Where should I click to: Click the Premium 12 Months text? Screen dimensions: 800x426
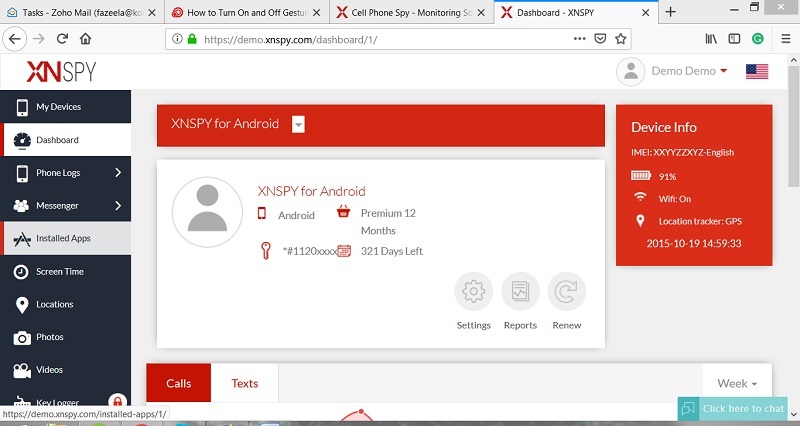pos(388,222)
